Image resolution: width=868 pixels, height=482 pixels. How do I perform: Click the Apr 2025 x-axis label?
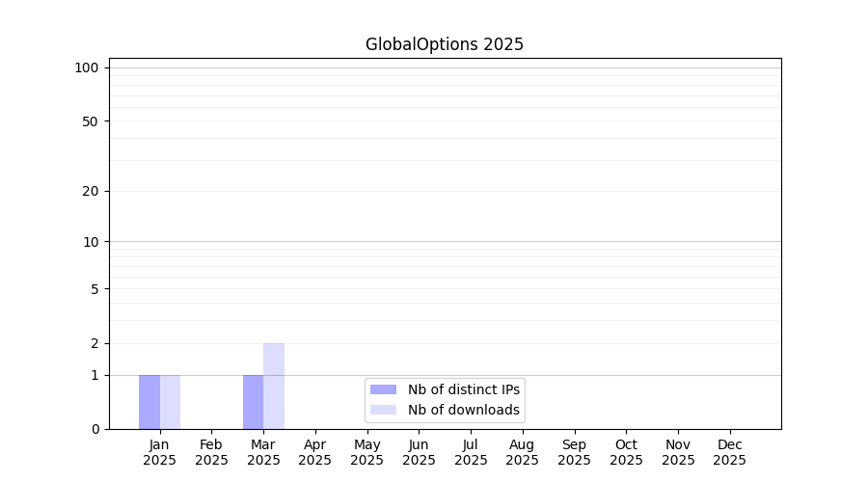[x=315, y=452]
